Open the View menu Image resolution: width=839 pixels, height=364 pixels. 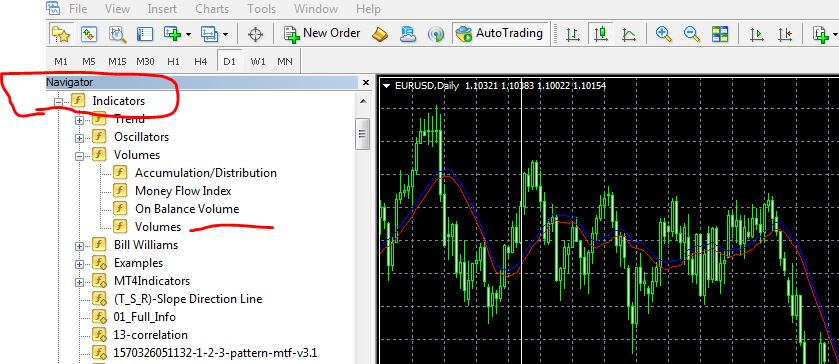(117, 9)
